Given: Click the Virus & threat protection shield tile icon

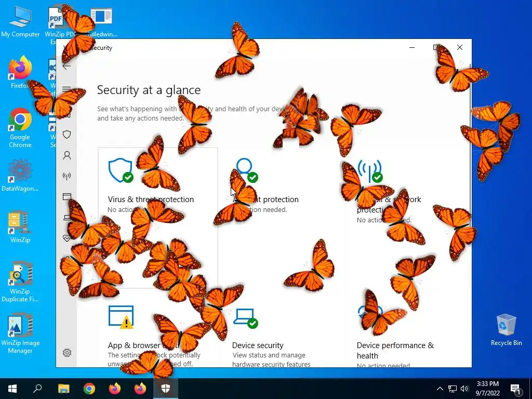Looking at the screenshot, I should pyautogui.click(x=121, y=170).
